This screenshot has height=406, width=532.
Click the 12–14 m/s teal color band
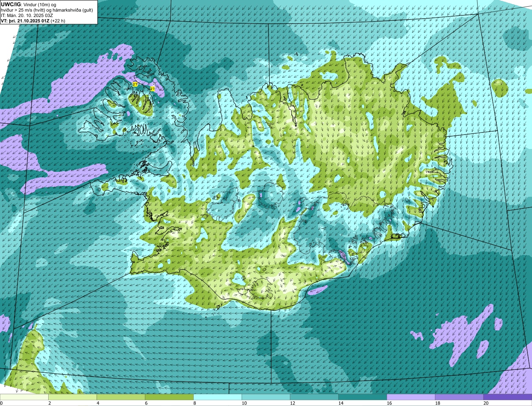click(314, 397)
